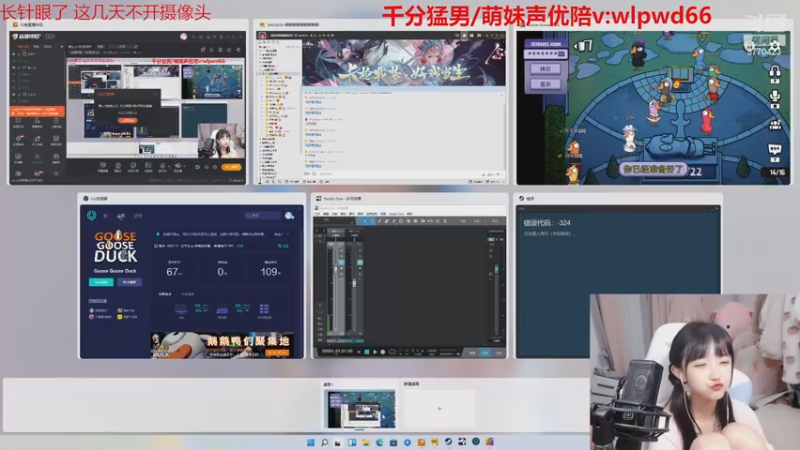Viewport: 800px width, 450px height.
Task: Click Record in the Studio One transport
Action: coord(383,352)
